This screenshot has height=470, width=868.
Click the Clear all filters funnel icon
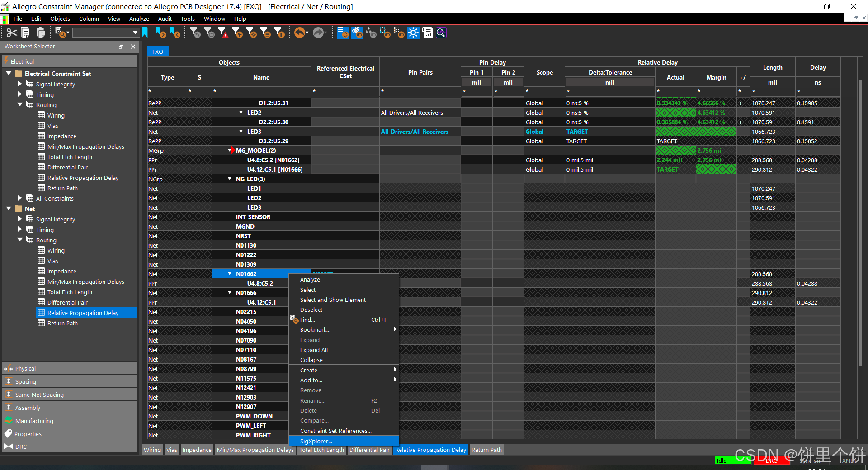click(x=195, y=33)
